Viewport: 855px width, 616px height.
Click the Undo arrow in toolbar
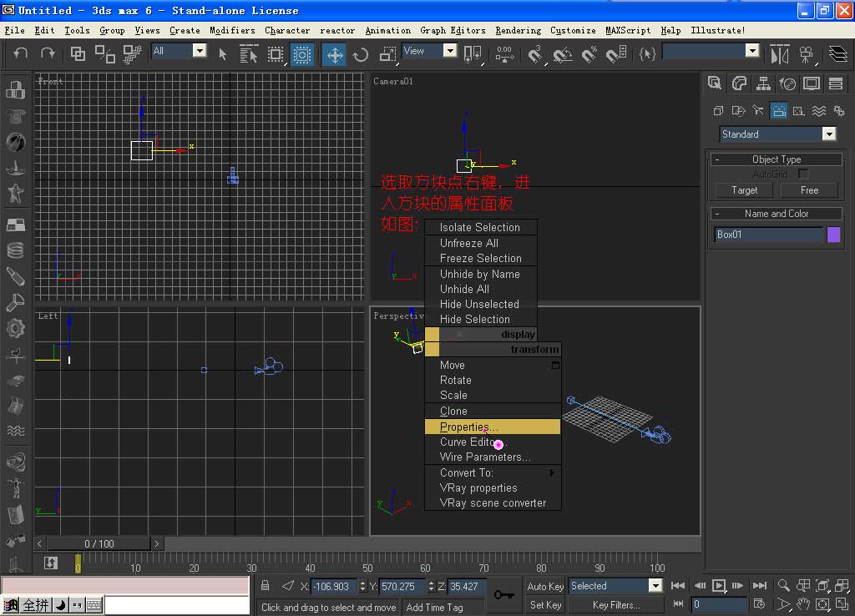tap(20, 53)
